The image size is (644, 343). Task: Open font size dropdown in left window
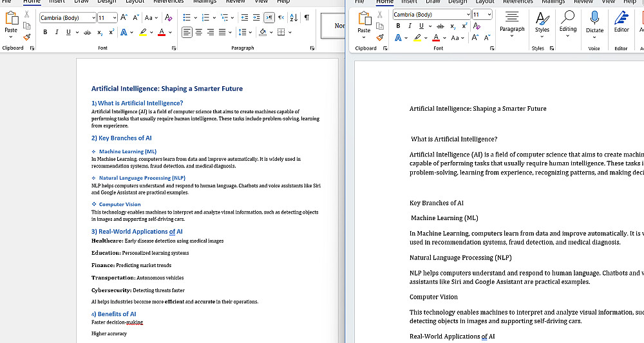pos(115,18)
